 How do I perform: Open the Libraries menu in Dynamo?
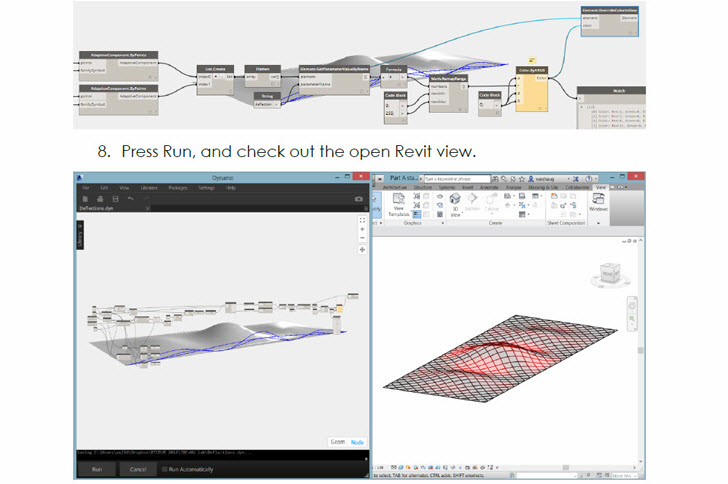149,188
